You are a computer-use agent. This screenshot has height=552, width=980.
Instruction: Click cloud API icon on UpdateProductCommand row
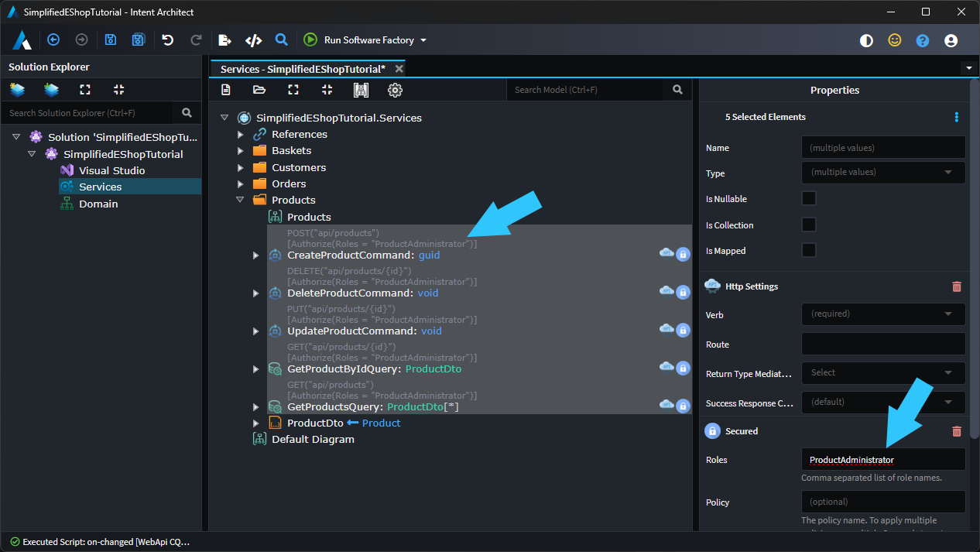[x=666, y=328]
